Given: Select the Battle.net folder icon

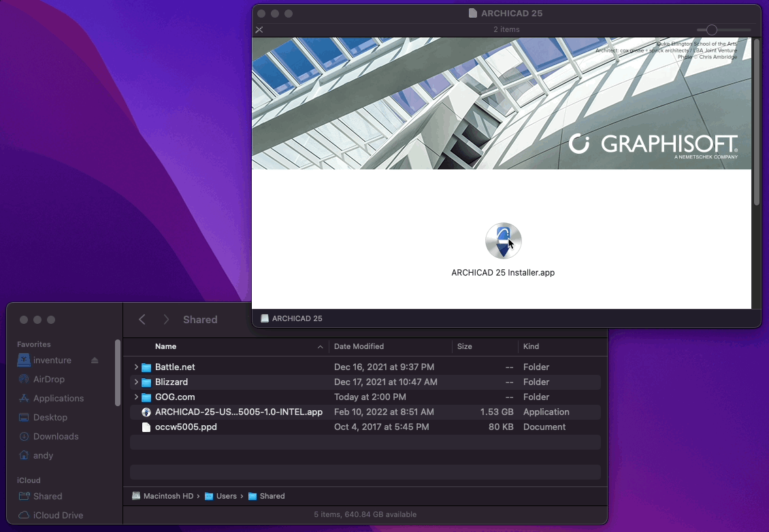Looking at the screenshot, I should point(146,367).
